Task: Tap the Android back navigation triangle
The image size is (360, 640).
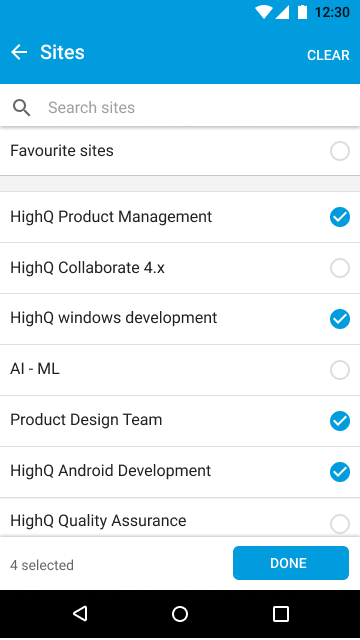Action: [80, 613]
